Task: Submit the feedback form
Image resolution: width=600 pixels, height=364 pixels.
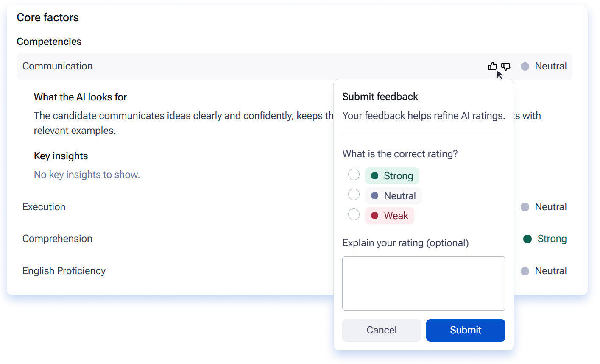Action: [466, 330]
